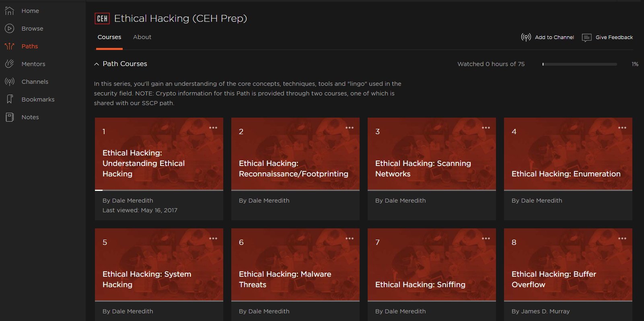Click the Bookmarks icon

[x=10, y=99]
